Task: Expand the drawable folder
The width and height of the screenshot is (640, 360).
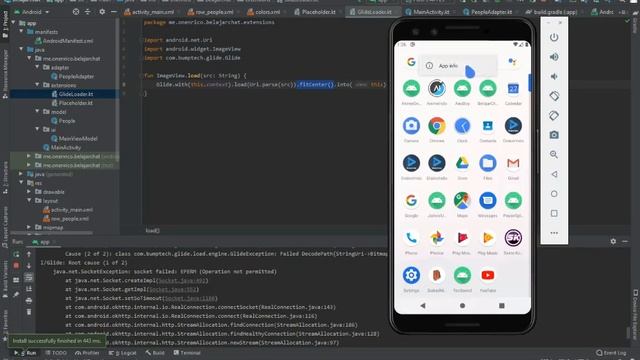Action: [x=29, y=192]
